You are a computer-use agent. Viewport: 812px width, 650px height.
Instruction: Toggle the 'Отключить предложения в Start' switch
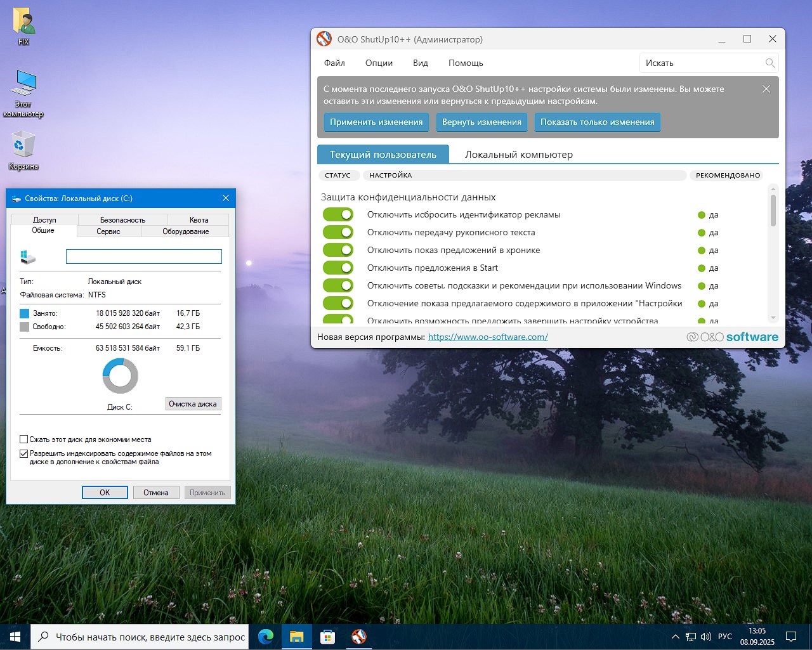click(337, 268)
